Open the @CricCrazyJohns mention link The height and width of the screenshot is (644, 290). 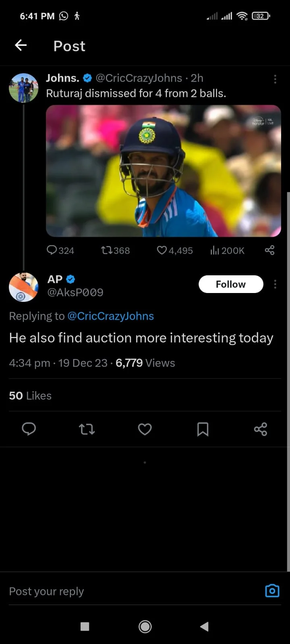coord(110,316)
